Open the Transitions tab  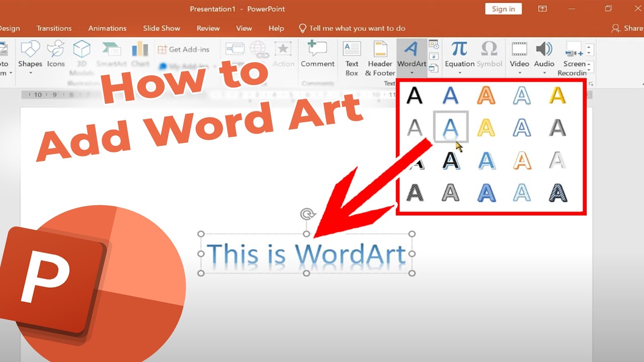point(54,28)
